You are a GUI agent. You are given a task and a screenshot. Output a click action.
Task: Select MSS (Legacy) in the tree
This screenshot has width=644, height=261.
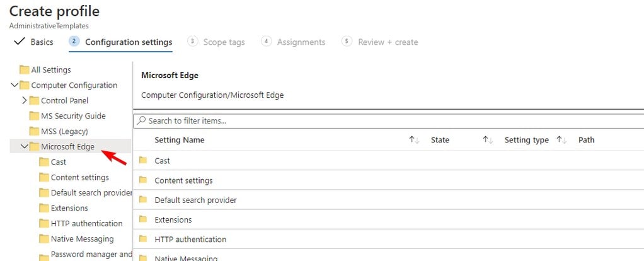(x=64, y=132)
